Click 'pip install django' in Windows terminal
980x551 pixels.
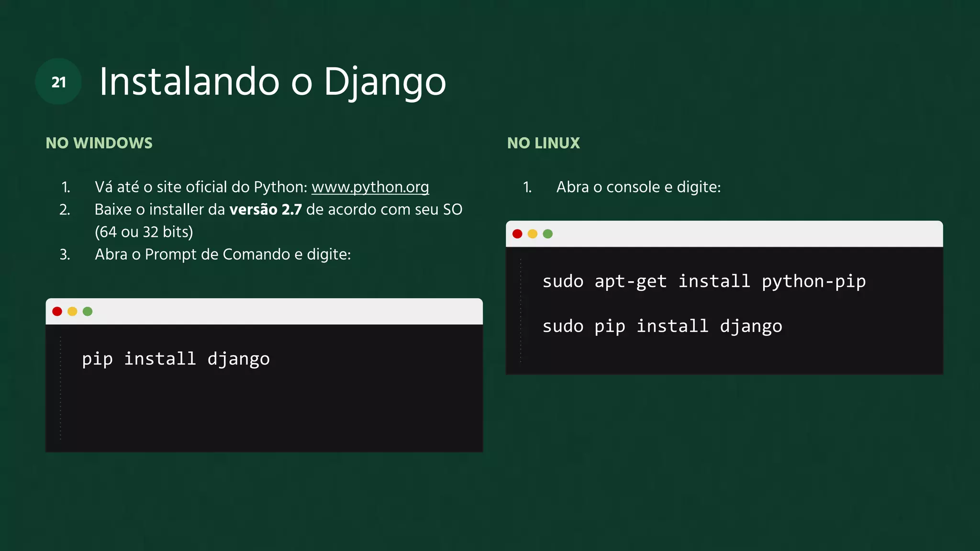coord(176,359)
